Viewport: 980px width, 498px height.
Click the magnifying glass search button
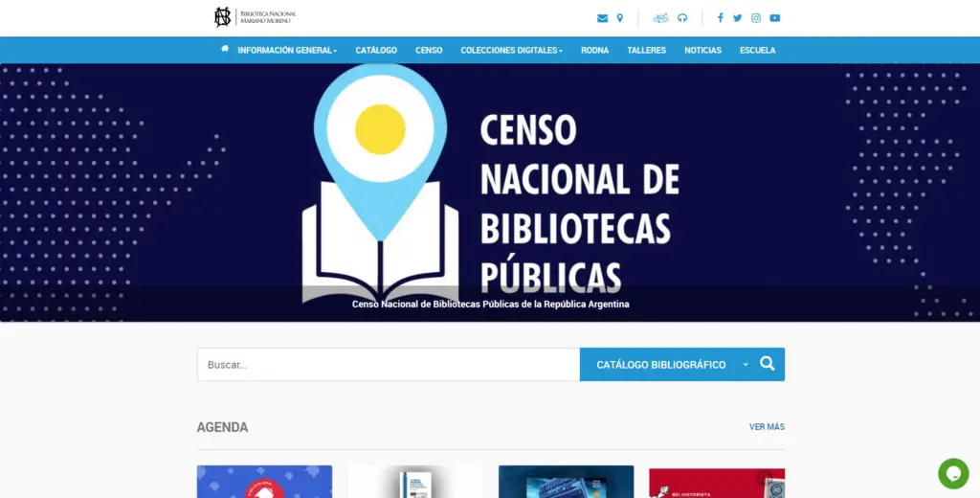(768, 364)
